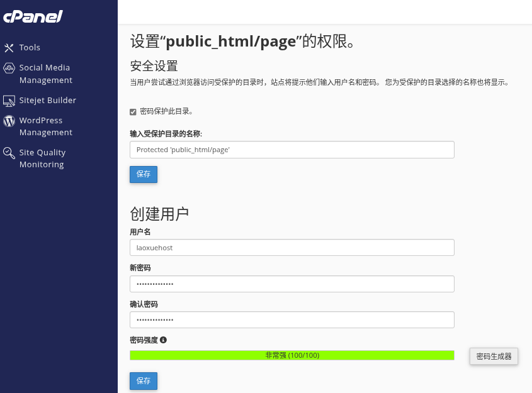Viewport: 532px width, 393px height.
Task: Go to Sitejet Builder text label
Action: point(47,101)
